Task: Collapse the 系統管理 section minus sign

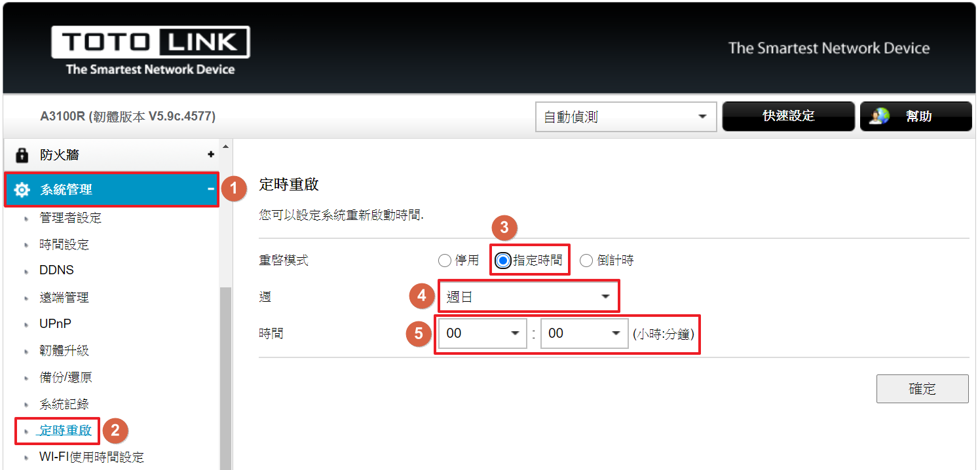Action: click(211, 189)
